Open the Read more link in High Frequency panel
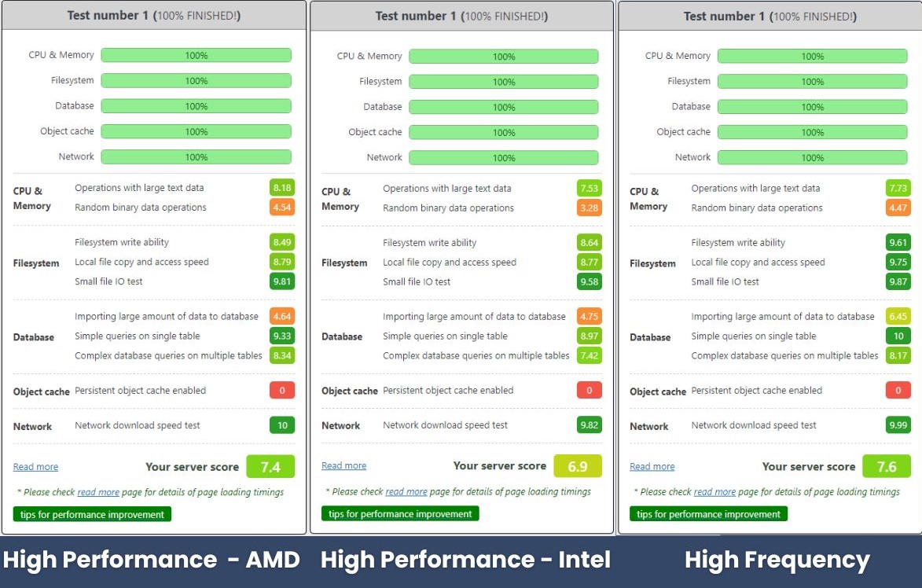The width and height of the screenshot is (922, 588). [x=652, y=466]
